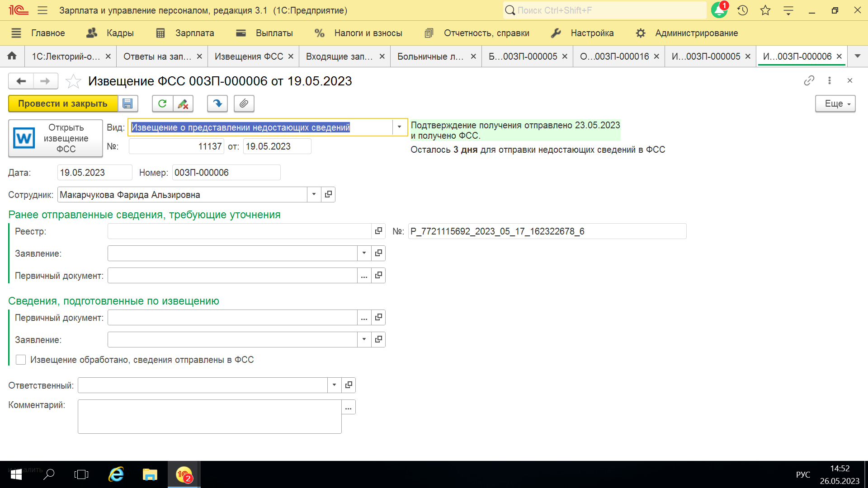Open the 1C main menu hamburger icon
Image resolution: width=868 pixels, height=488 pixels.
(42, 10)
